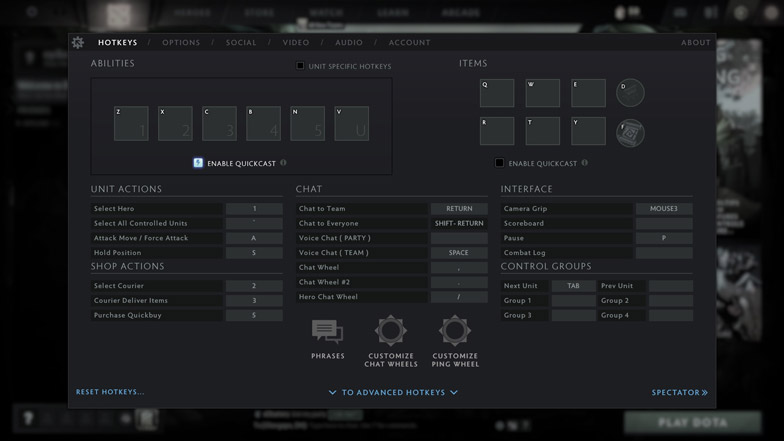The width and height of the screenshot is (784, 441).
Task: Click Reset Hotkeys link
Action: tap(110, 392)
